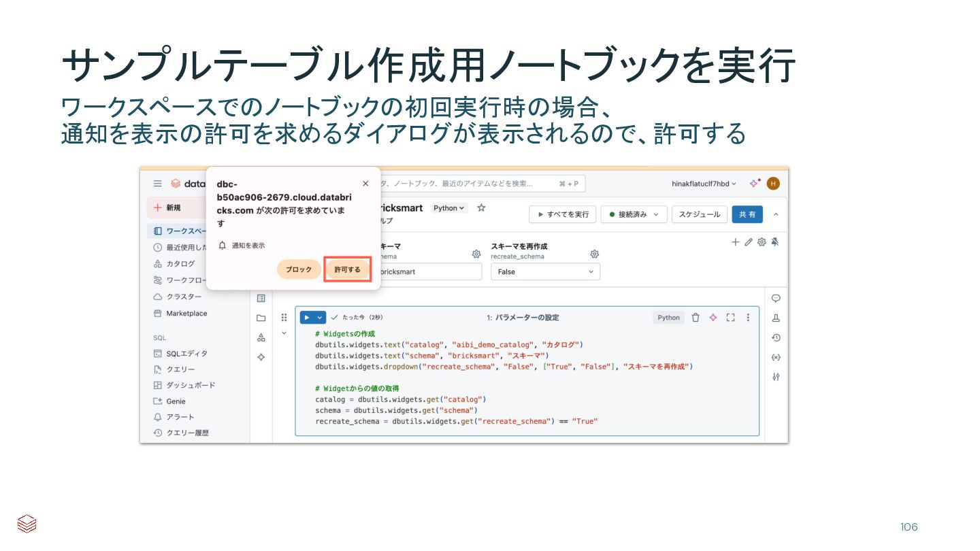Open SQLエディタ in the sidebar
The height and width of the screenshot is (551, 980).
coord(181,354)
